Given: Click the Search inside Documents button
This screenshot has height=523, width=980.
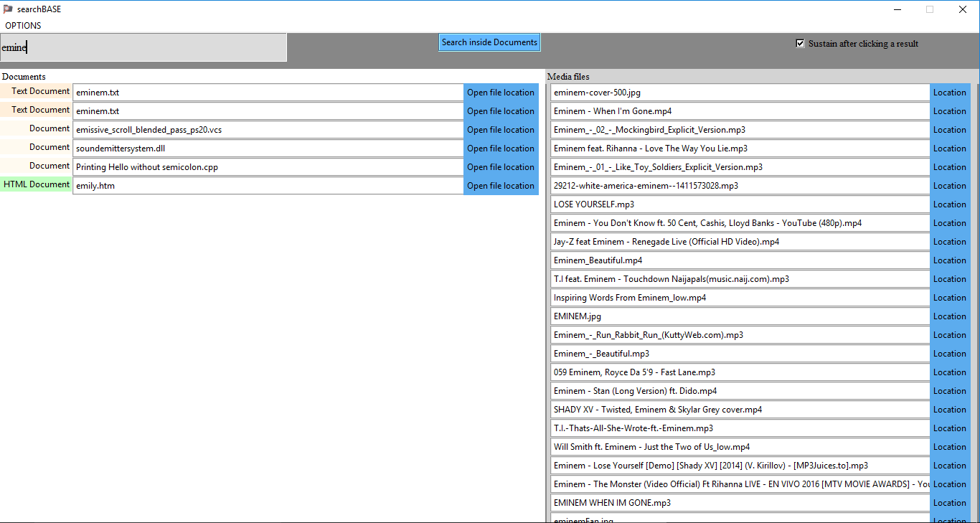Looking at the screenshot, I should (x=489, y=42).
